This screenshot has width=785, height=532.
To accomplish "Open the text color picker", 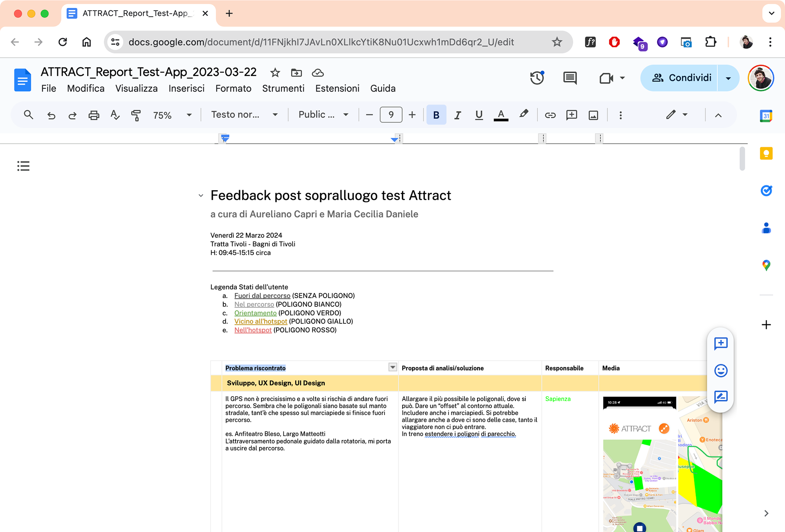I will click(x=500, y=115).
